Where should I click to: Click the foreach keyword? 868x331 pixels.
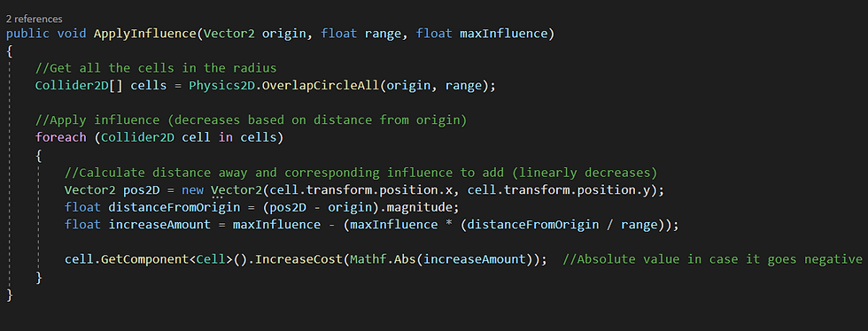pyautogui.click(x=60, y=137)
